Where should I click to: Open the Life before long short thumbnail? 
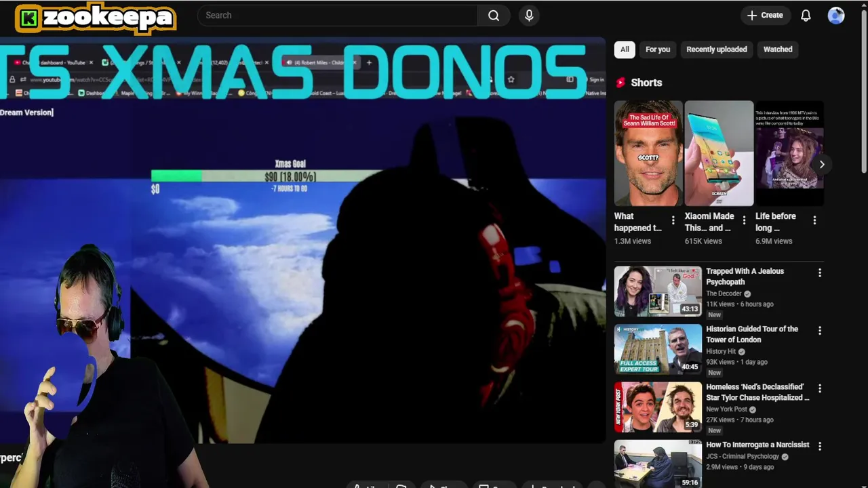point(789,153)
